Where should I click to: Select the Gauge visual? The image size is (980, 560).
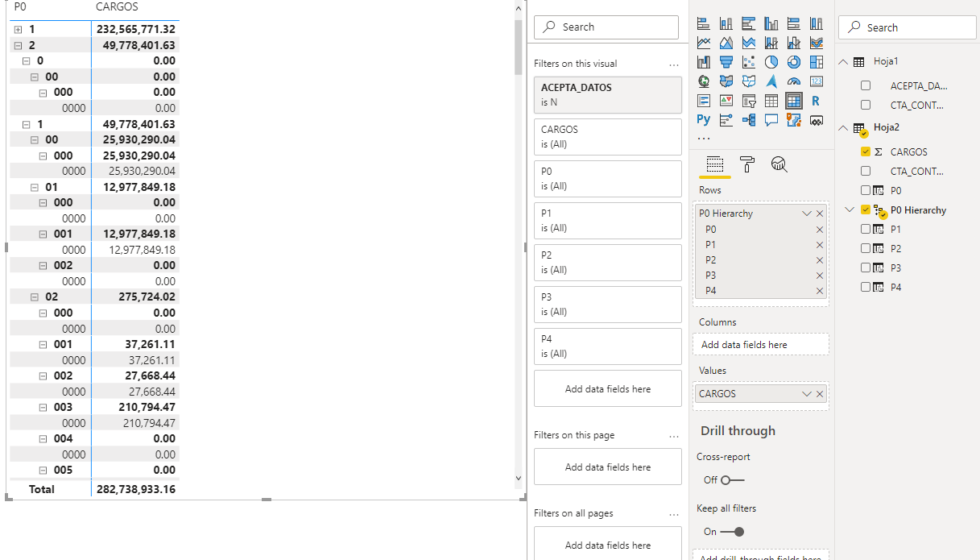pos(794,81)
